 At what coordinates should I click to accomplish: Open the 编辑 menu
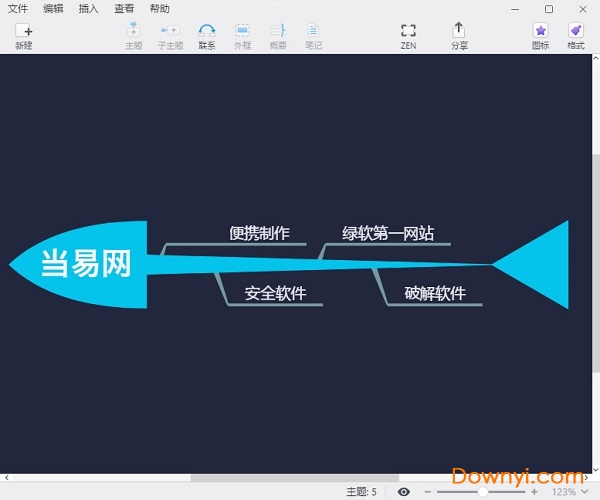(x=53, y=8)
